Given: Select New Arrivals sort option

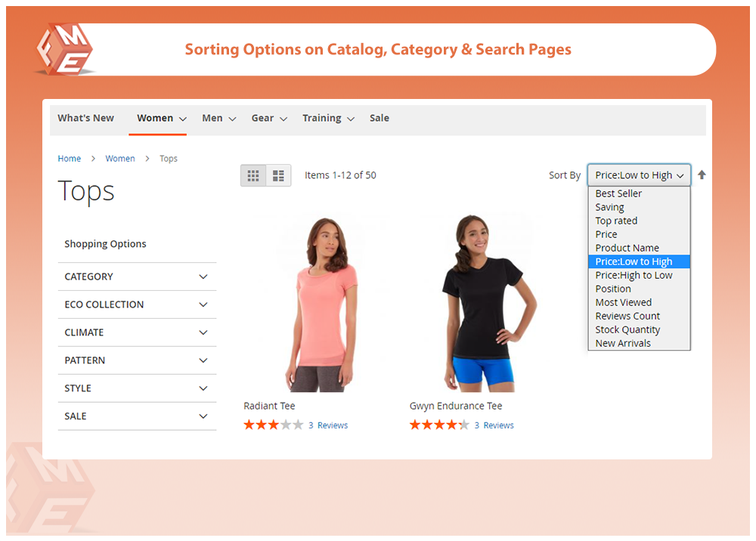Looking at the screenshot, I should pyautogui.click(x=640, y=344).
